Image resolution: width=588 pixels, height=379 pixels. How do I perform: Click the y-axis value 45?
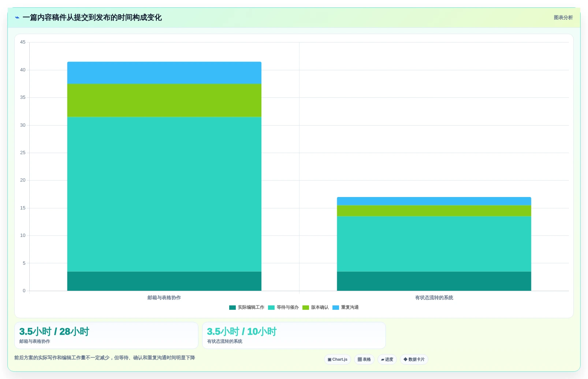point(23,42)
